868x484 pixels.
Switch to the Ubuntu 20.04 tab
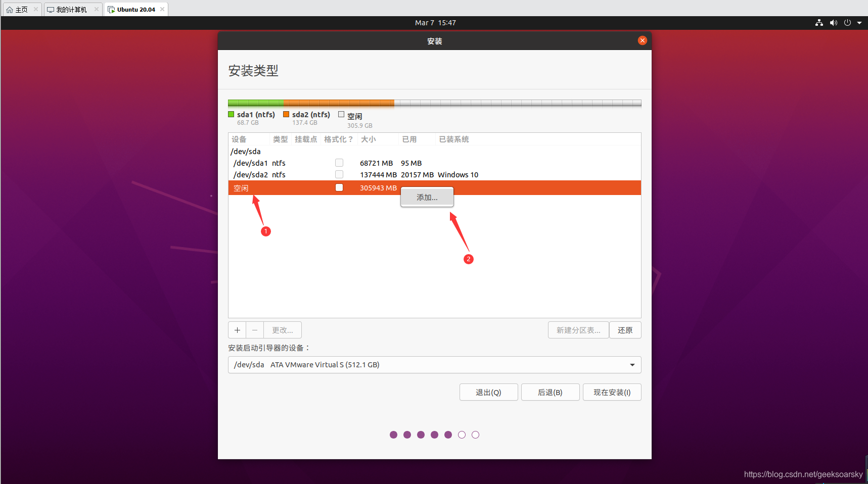[x=136, y=10]
